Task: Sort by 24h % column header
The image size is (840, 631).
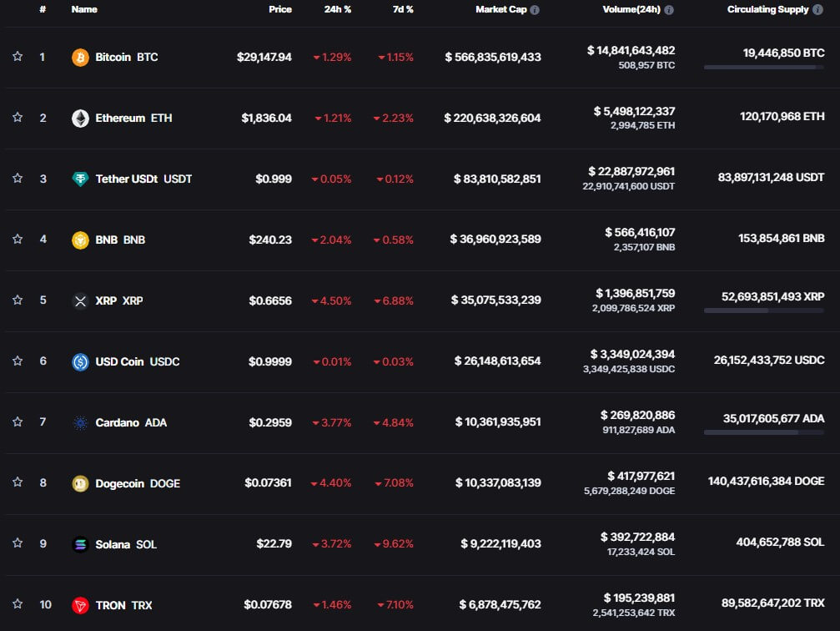Action: [x=338, y=10]
